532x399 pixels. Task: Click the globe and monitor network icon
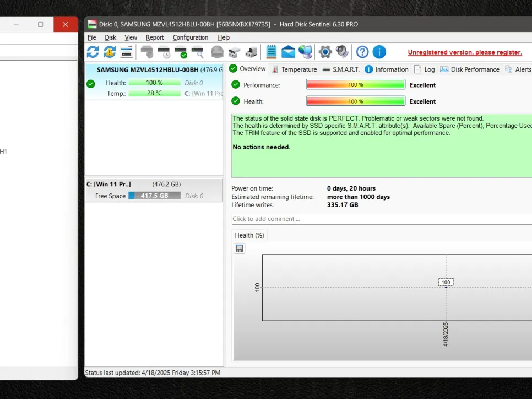305,52
